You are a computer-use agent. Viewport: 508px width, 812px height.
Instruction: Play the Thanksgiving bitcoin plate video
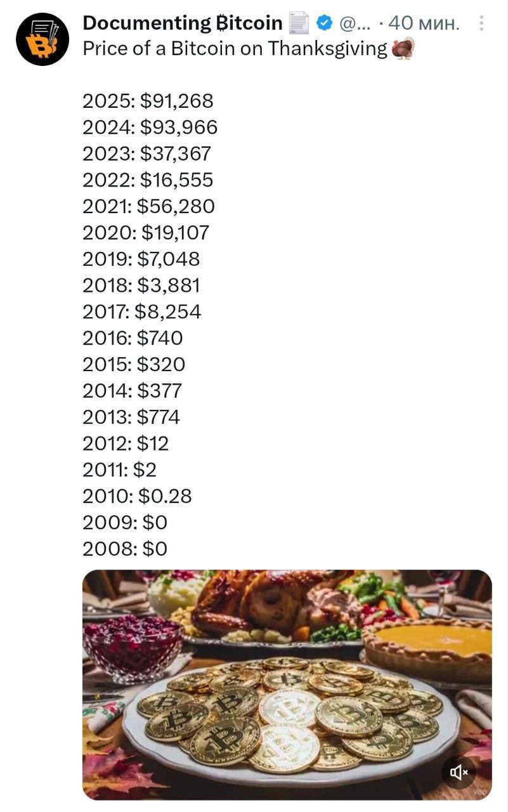287,684
